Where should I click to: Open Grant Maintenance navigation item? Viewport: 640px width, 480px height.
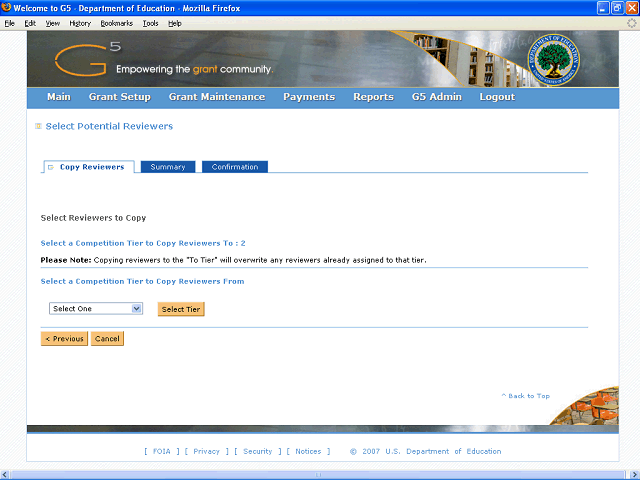tap(217, 97)
